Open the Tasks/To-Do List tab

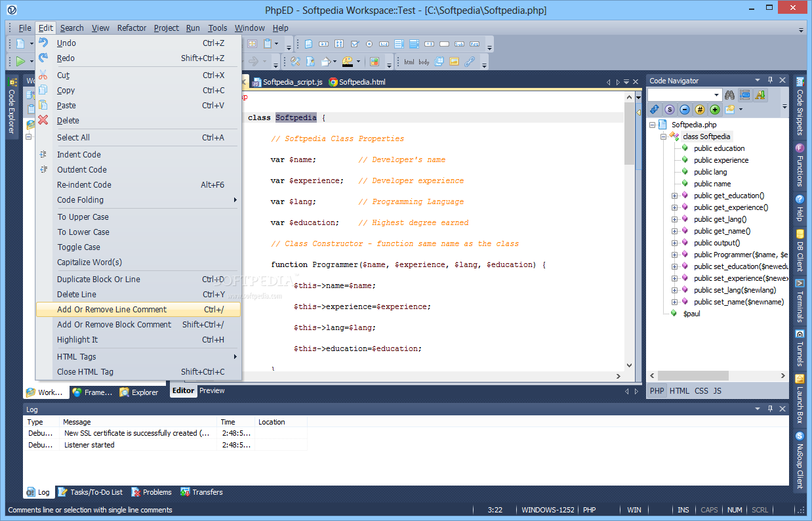(x=91, y=492)
